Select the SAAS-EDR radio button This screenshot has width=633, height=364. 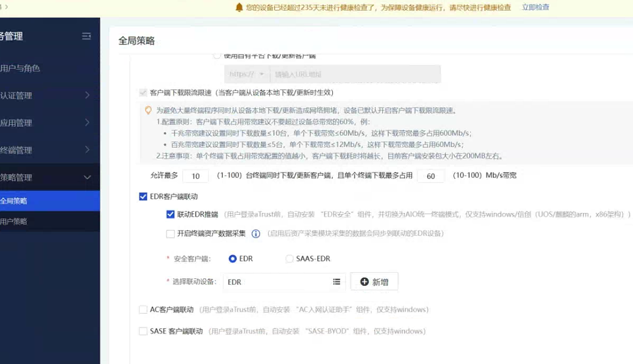[x=289, y=259]
